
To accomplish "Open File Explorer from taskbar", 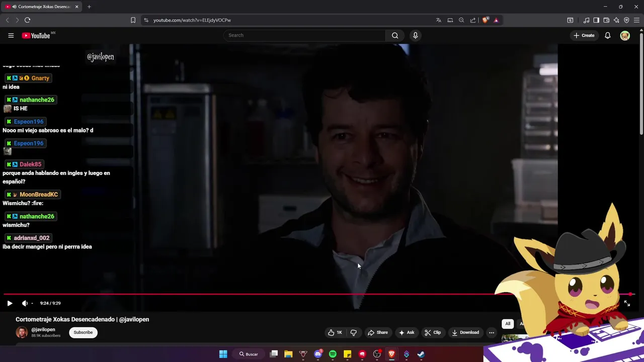I will point(288,354).
